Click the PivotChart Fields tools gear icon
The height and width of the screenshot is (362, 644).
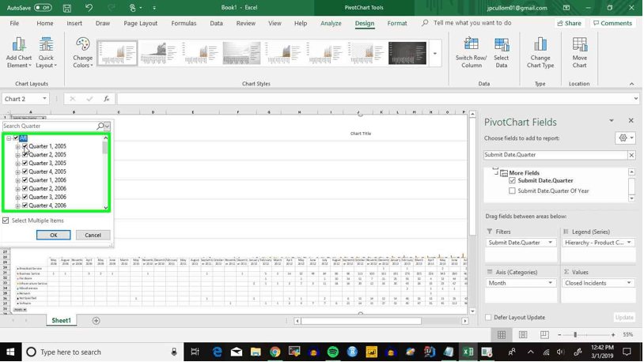click(x=623, y=138)
